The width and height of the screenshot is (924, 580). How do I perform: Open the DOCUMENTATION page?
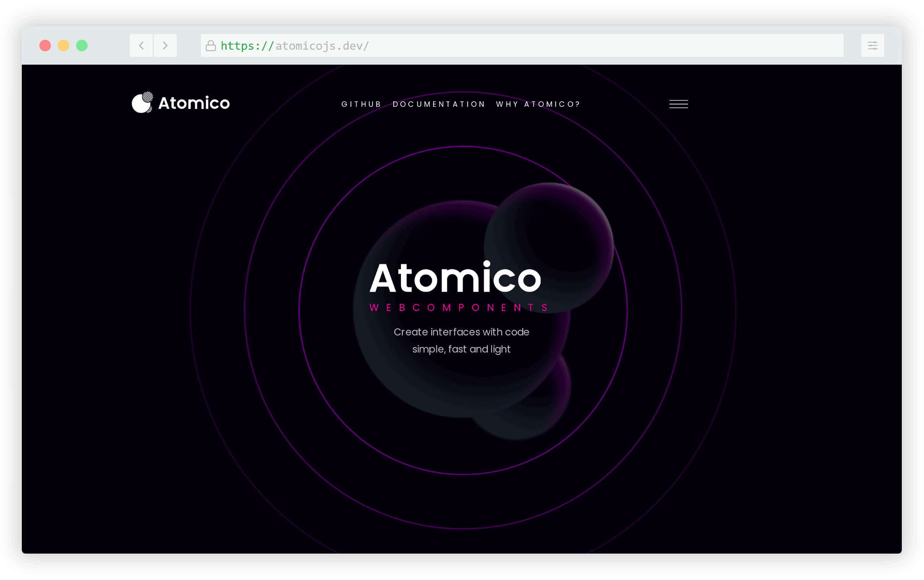point(438,104)
